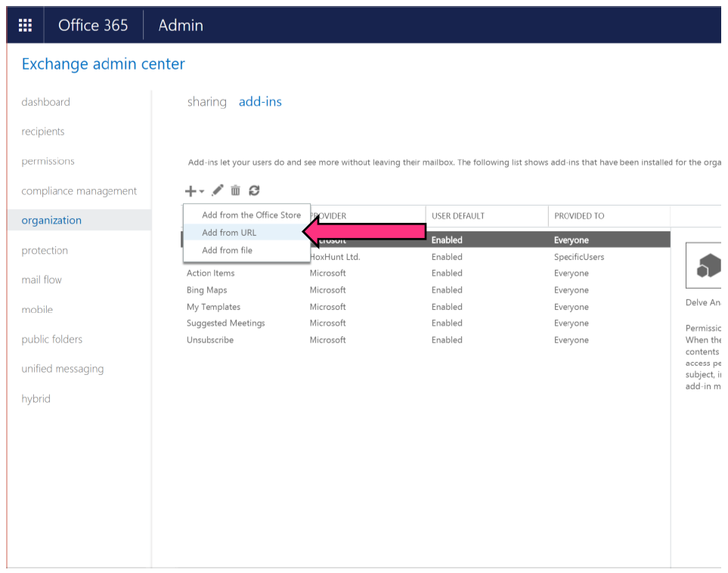Select the Action Items row
This screenshot has width=728, height=573.
click(426, 273)
